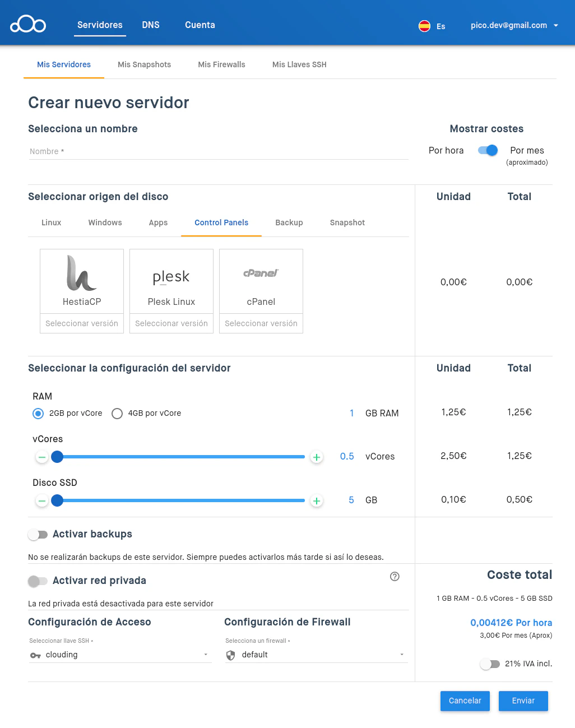Click the Spanish flag language icon
The height and width of the screenshot is (728, 575).
[x=424, y=26]
